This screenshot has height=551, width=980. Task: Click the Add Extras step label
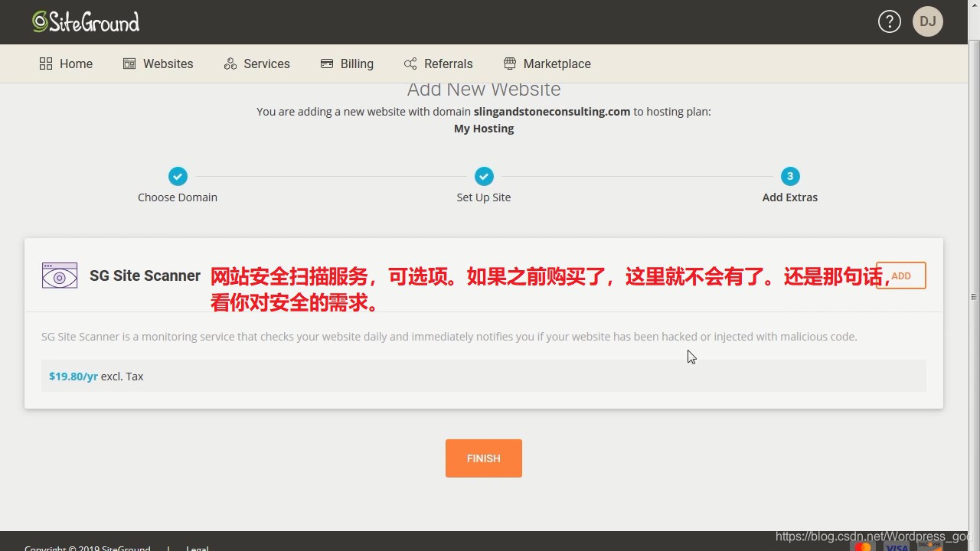pos(790,197)
